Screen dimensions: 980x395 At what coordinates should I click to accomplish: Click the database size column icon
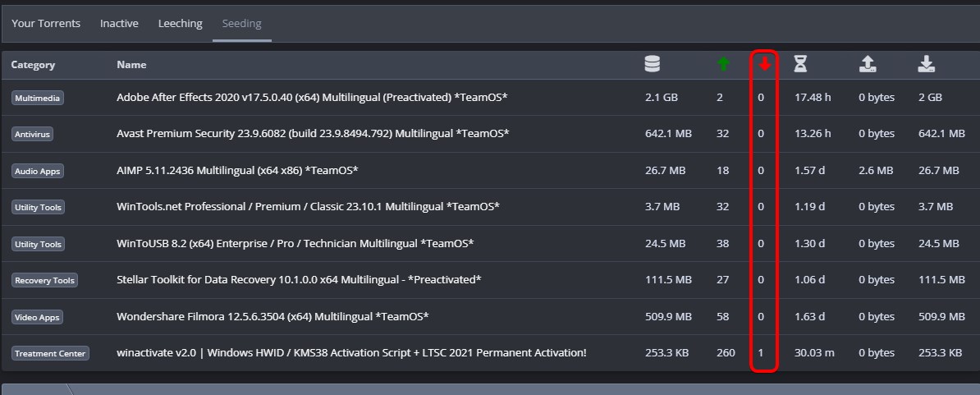pyautogui.click(x=652, y=64)
